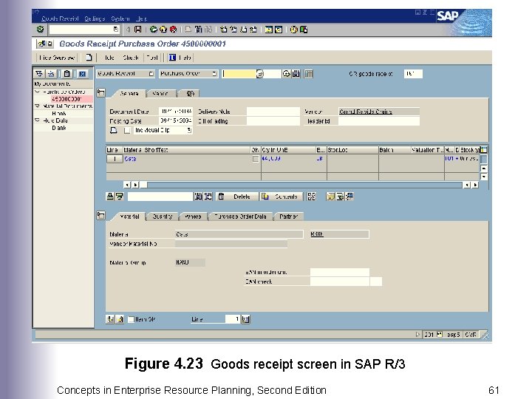Click the Find binoculars icon in system toolbar
532x399 pixels.
(x=198, y=30)
